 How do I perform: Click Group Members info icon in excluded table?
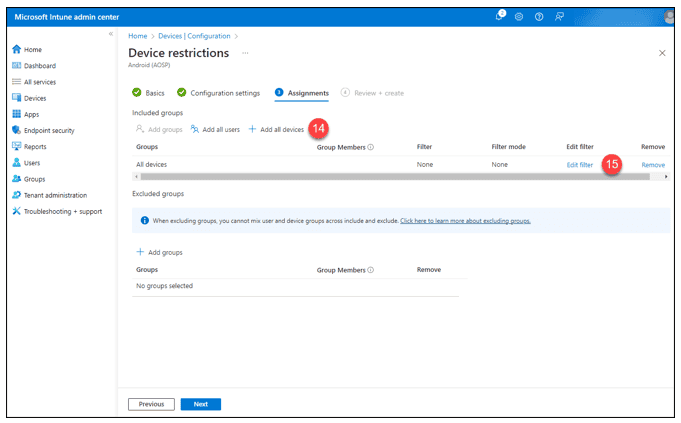[x=370, y=270]
